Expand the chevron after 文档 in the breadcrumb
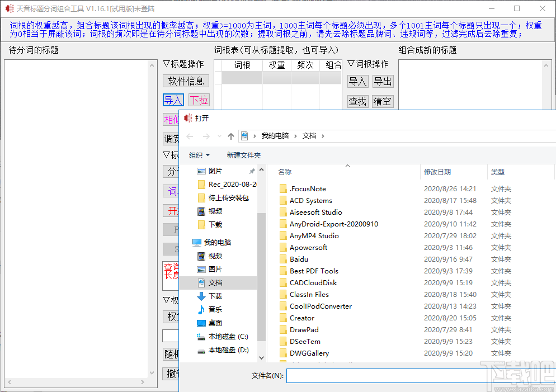The height and width of the screenshot is (392, 556). point(323,136)
